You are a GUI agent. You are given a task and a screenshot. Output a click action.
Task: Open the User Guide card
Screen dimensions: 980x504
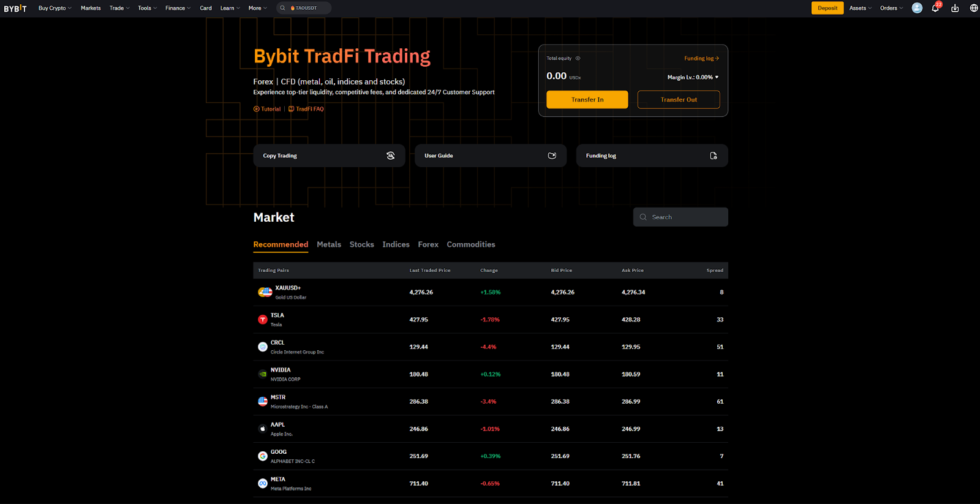pos(491,156)
